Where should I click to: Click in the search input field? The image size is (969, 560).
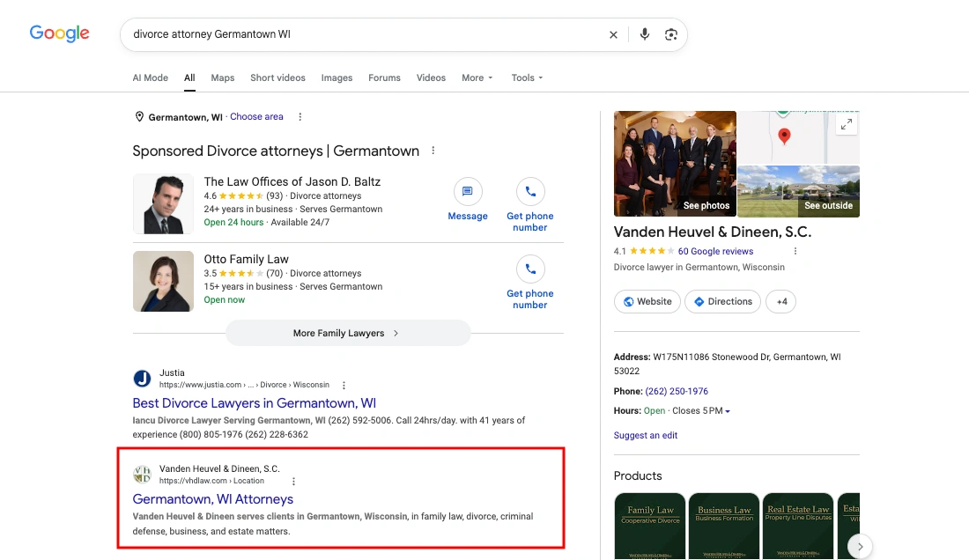pos(365,34)
